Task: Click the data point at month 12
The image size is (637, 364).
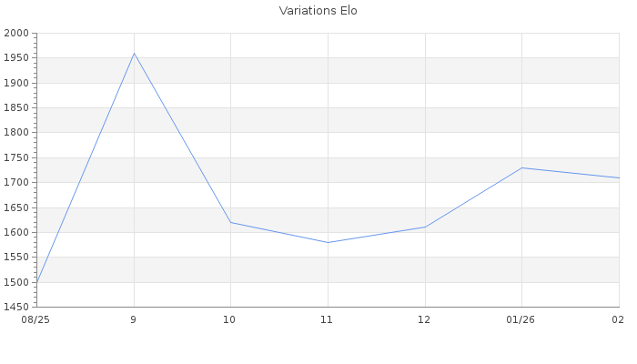Action: coord(425,227)
